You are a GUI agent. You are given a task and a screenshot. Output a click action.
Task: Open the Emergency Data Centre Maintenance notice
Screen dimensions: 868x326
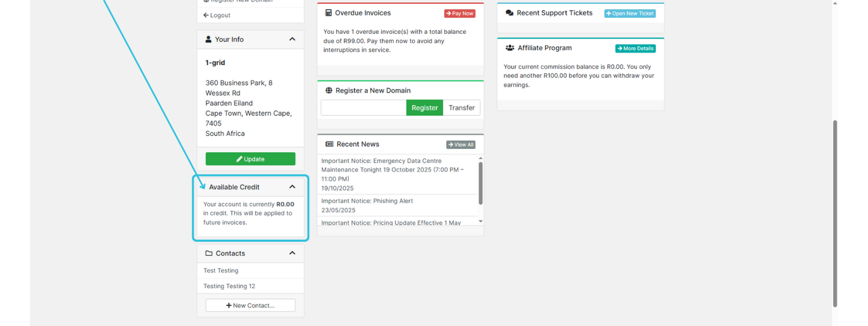coord(392,170)
